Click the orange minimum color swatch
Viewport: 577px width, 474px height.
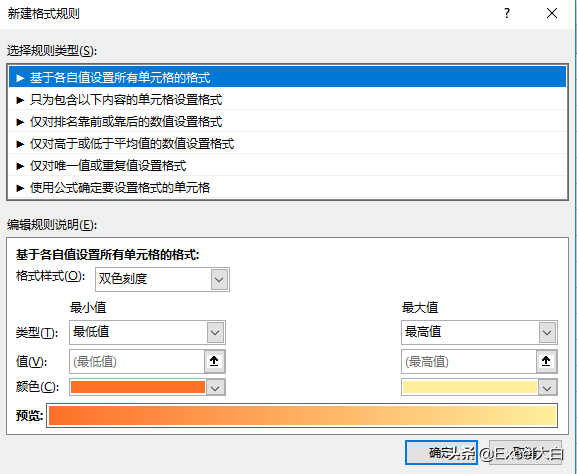pyautogui.click(x=138, y=387)
